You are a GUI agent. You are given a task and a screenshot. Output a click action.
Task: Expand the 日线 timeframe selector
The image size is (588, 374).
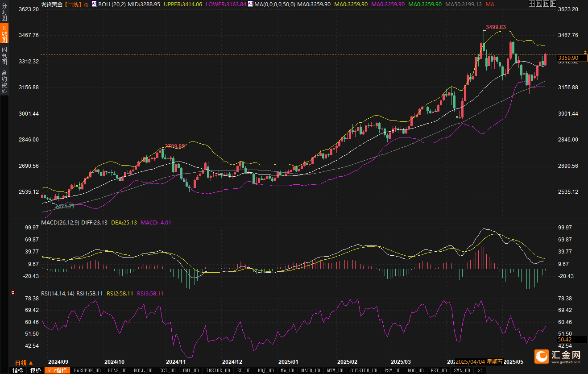click(x=24, y=362)
